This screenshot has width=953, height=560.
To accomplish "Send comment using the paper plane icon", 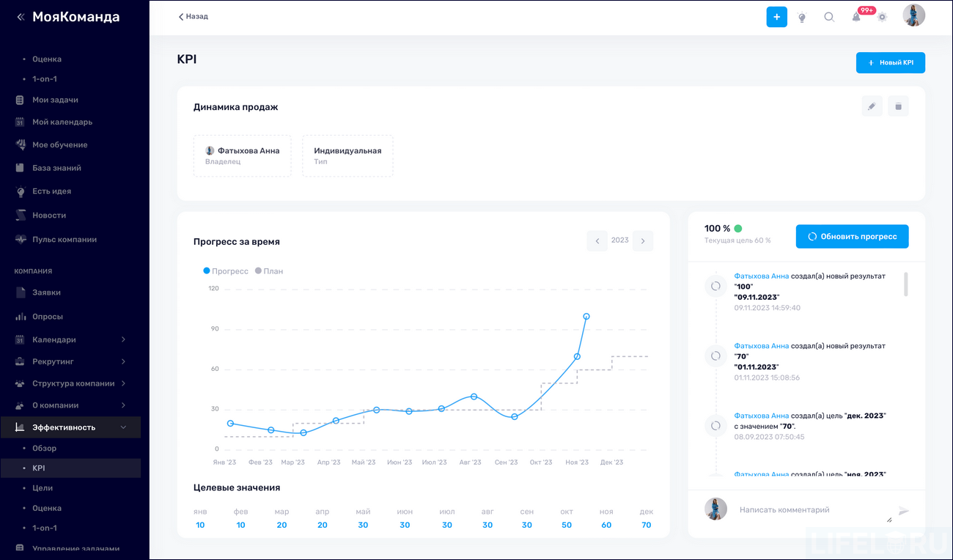I will click(x=904, y=510).
